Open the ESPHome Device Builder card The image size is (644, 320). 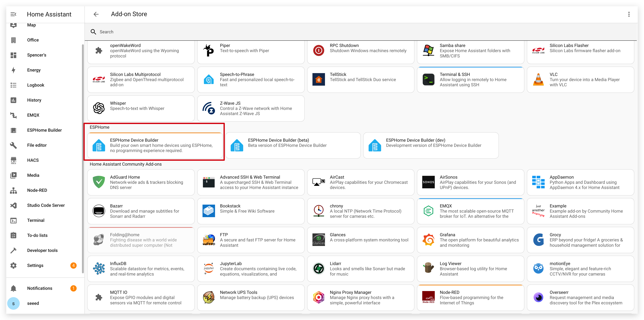pyautogui.click(x=155, y=145)
